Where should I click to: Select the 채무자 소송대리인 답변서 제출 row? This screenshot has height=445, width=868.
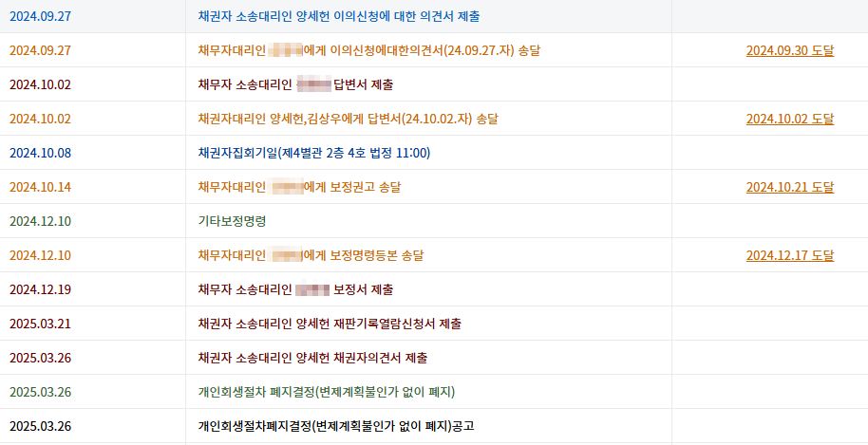[x=295, y=84]
